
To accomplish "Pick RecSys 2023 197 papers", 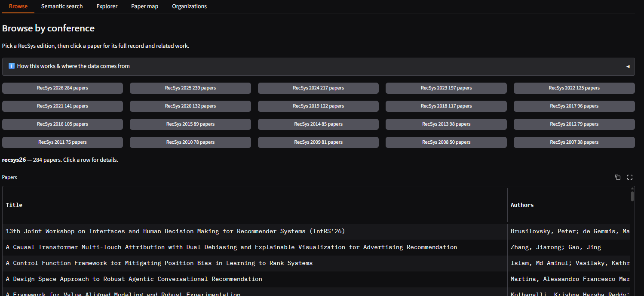I will [x=446, y=88].
